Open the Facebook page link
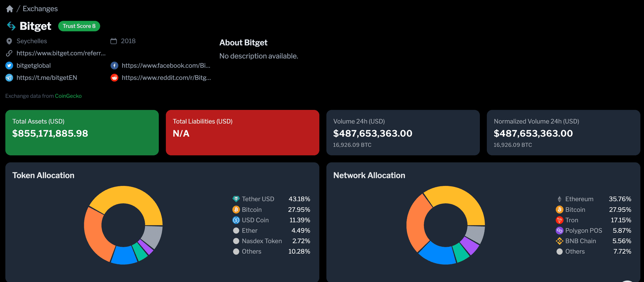The width and height of the screenshot is (644, 282). click(166, 65)
